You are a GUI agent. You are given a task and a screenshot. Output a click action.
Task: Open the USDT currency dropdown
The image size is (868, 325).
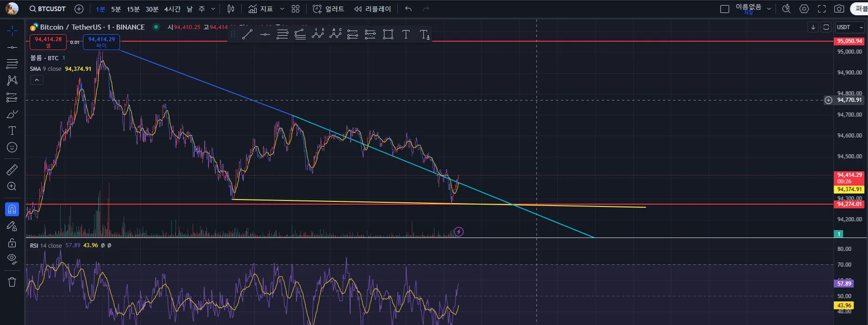[850, 27]
